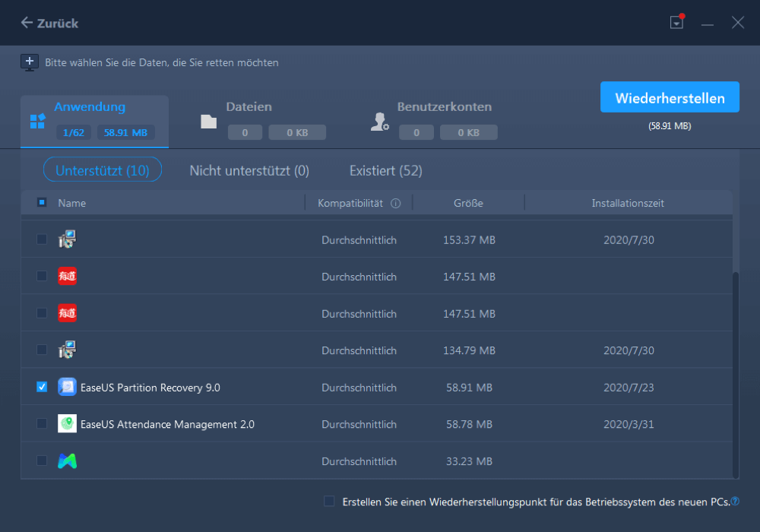Click the Kompatibilität info icon
760x532 pixels.
click(395, 204)
